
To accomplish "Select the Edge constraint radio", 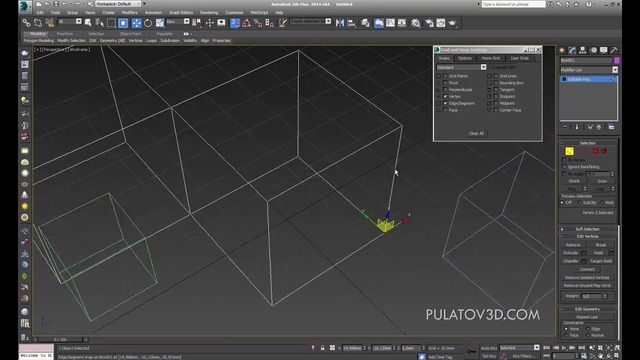I will (x=588, y=329).
